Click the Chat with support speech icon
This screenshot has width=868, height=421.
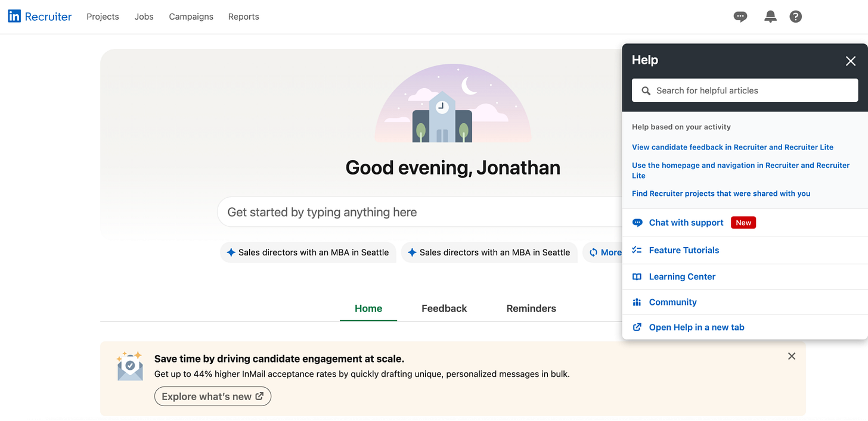pos(637,223)
